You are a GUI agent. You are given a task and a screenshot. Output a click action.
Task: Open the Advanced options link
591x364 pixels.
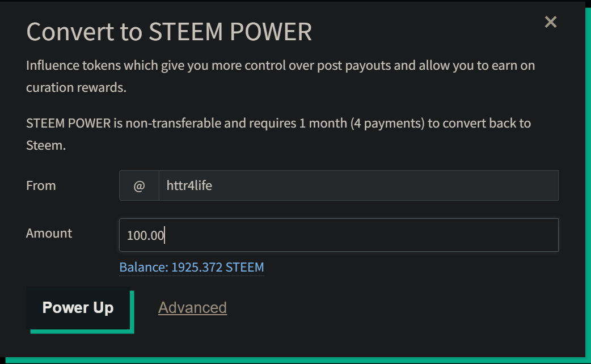tap(192, 307)
